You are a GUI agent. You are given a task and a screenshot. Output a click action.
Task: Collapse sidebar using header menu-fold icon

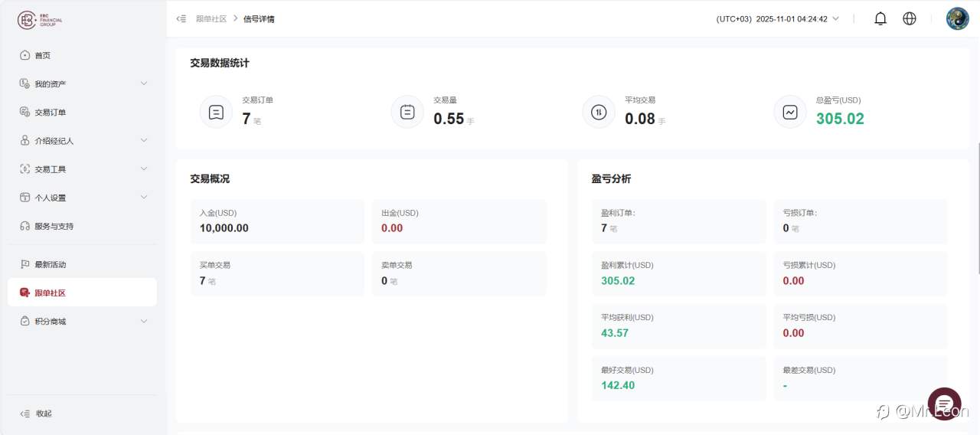coord(181,19)
